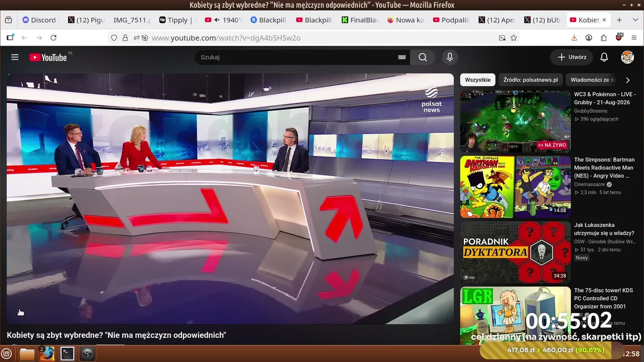
Task: Open the Poradnik Dyktatora video thumbnail
Action: pyautogui.click(x=515, y=252)
